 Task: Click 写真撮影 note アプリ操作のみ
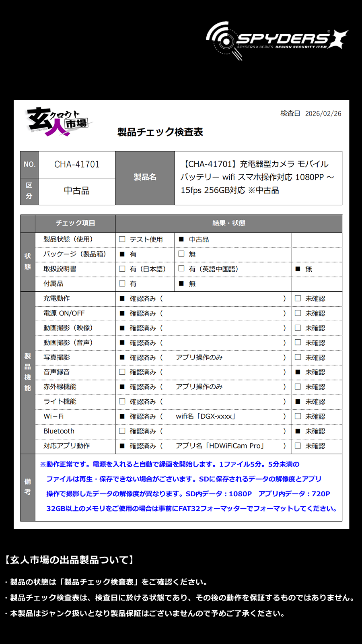[x=199, y=357]
